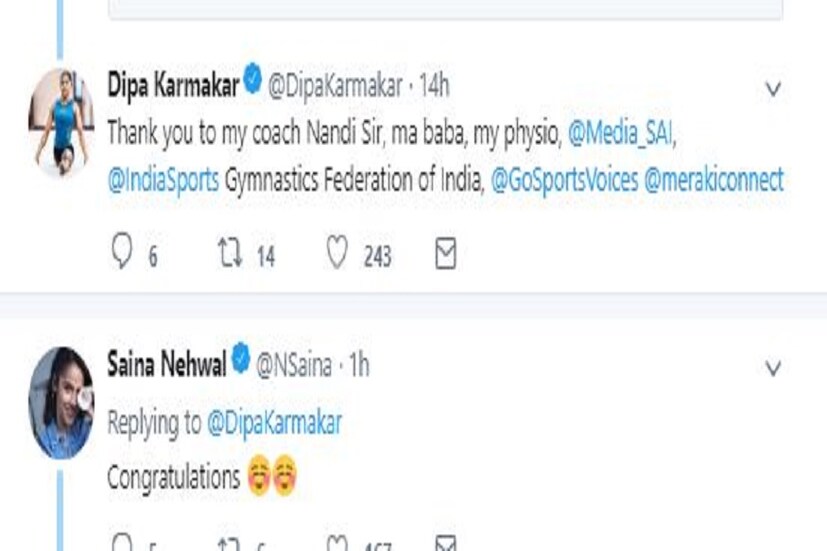The image size is (827, 551).
Task: Click the Dipa Karmakar display name
Action: point(172,85)
